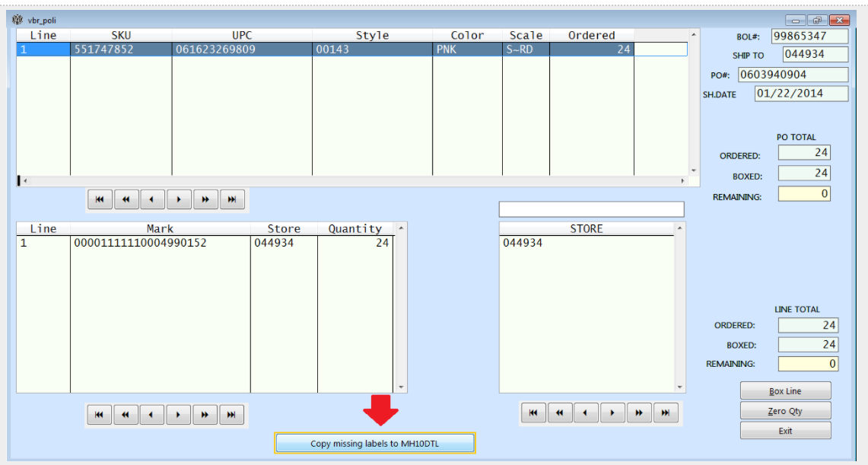
Task: Select store 044934 in the STORE list
Action: pos(523,242)
